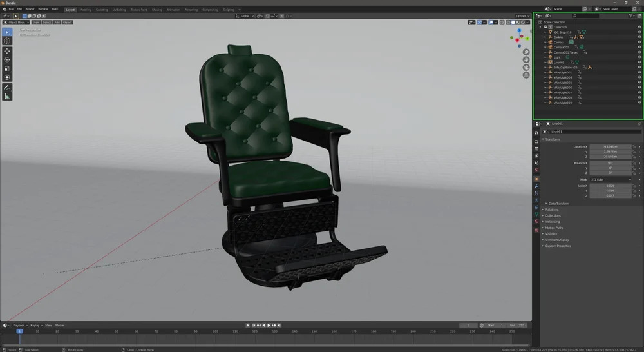Hide the Camera object via eye icon

[x=639, y=42]
